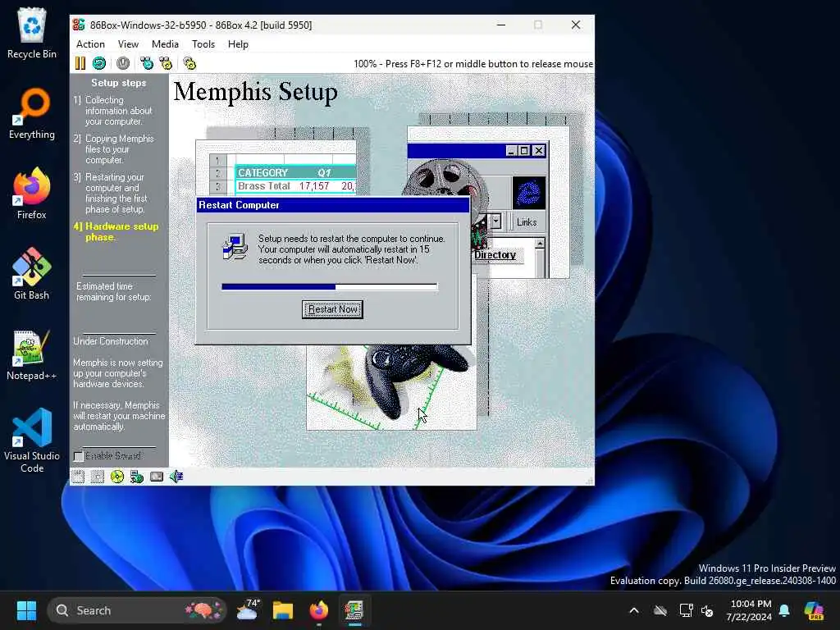Image resolution: width=840 pixels, height=630 pixels.
Task: Click the second floppy drive status icon
Action: [x=98, y=477]
